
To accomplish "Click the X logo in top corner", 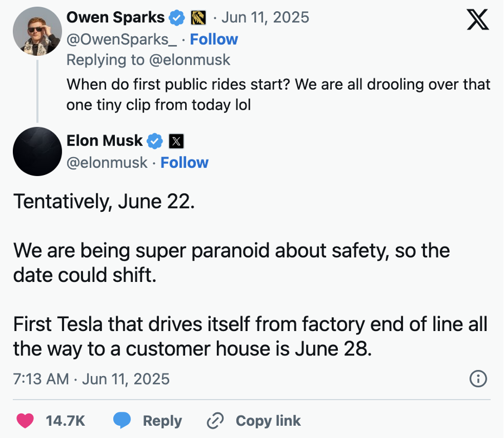I will tap(478, 20).
